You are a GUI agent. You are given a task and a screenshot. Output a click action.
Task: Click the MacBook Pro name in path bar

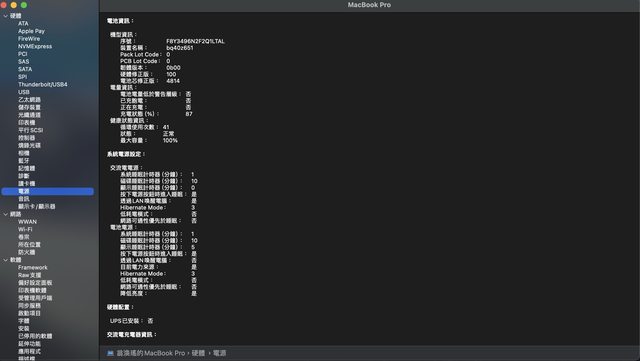(x=151, y=353)
